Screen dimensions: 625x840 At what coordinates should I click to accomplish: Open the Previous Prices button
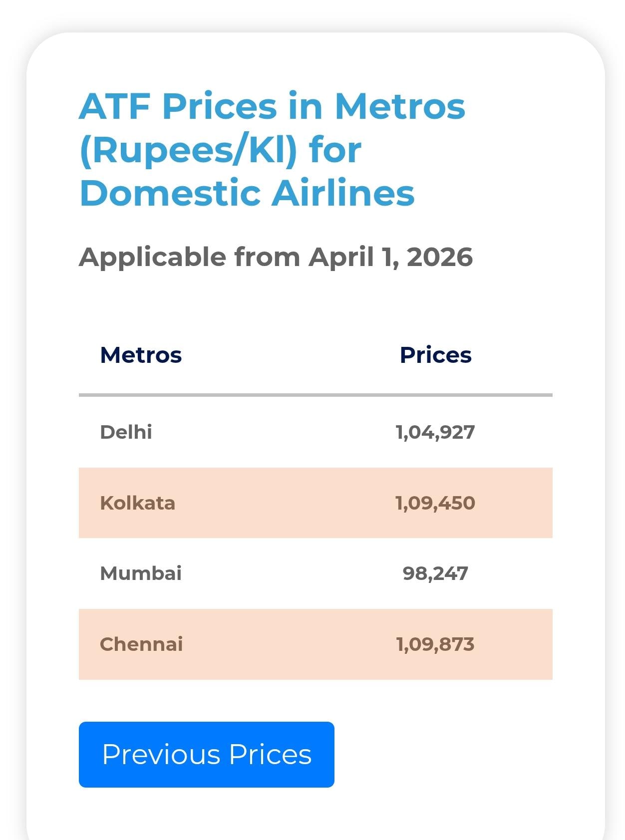click(206, 754)
